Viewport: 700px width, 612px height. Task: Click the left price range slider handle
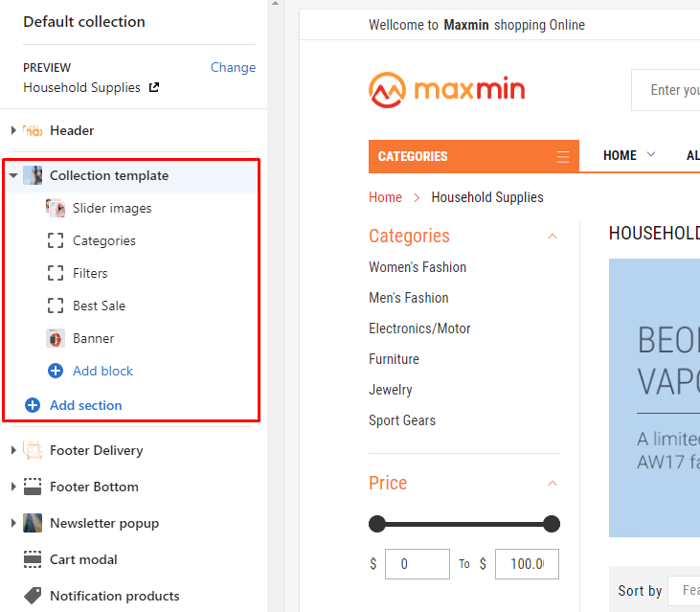377,524
